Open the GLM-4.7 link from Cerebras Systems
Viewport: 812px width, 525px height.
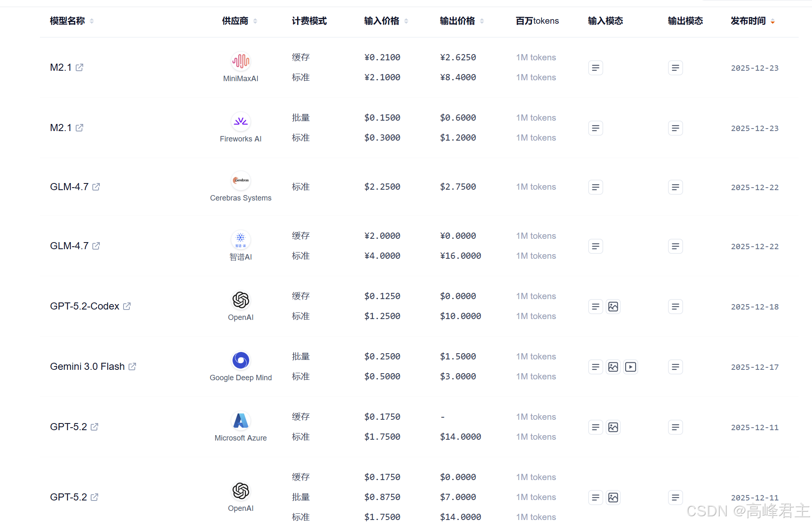coord(69,187)
